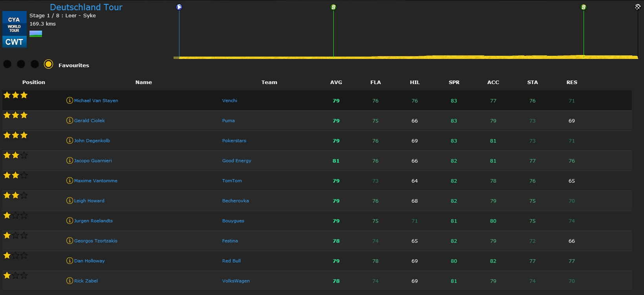Click the ACC column header

[493, 82]
